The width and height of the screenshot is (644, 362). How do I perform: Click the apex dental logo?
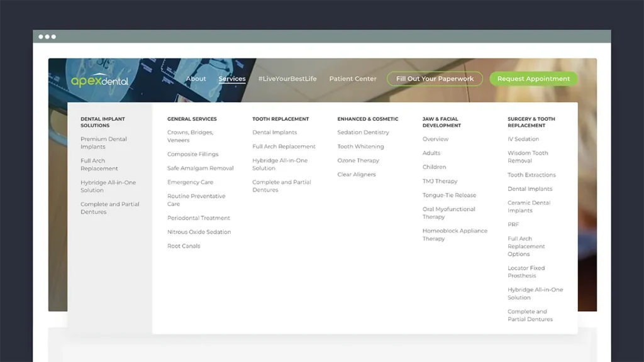[99, 80]
